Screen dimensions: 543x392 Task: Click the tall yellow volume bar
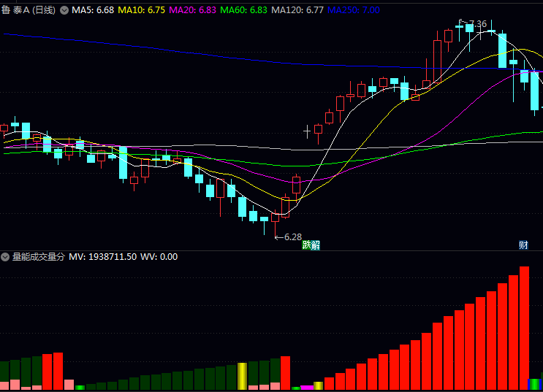click(243, 375)
